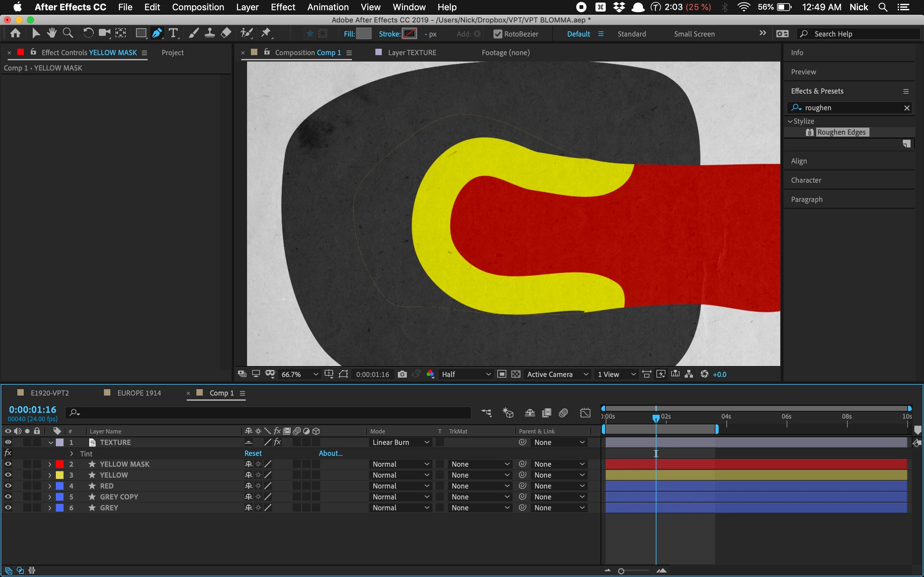Click the snapshot camera icon
Viewport: 924px width, 577px height.
[x=402, y=374]
